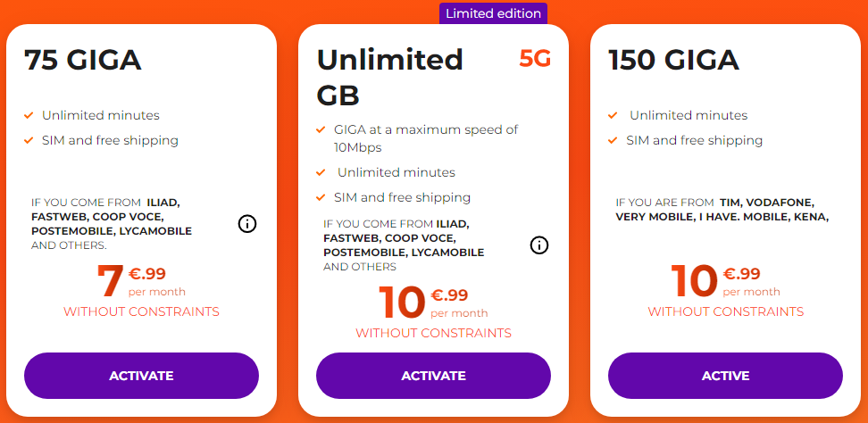The image size is (868, 423).
Task: Click info icon in 75 GIGA card
Action: (x=247, y=224)
